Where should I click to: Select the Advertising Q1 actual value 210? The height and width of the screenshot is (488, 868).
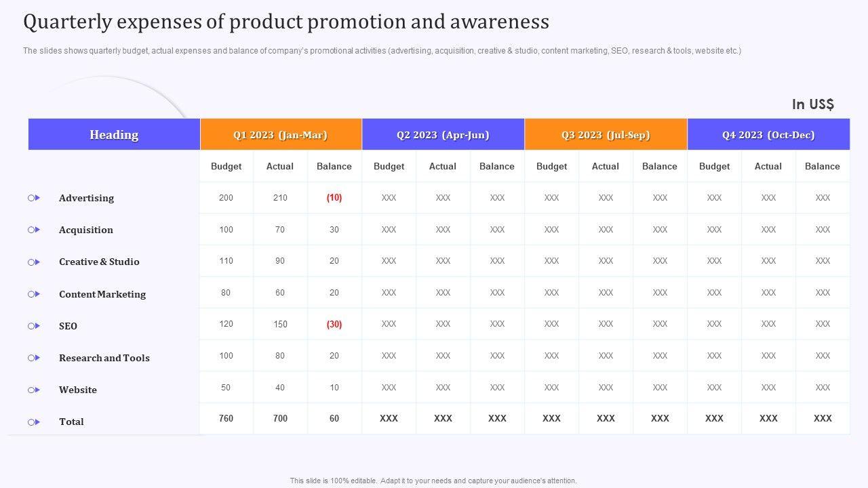[280, 198]
